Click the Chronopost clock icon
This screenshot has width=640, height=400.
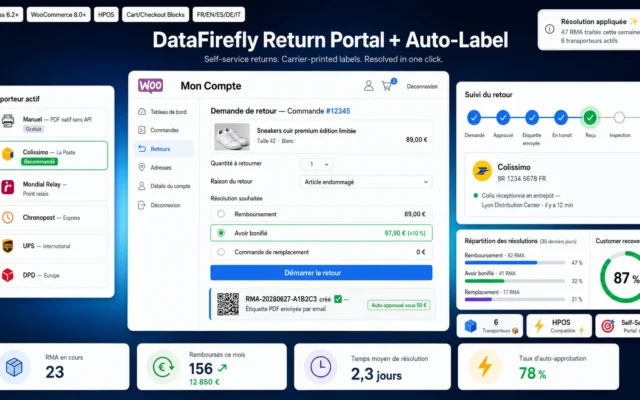[x=8, y=218]
